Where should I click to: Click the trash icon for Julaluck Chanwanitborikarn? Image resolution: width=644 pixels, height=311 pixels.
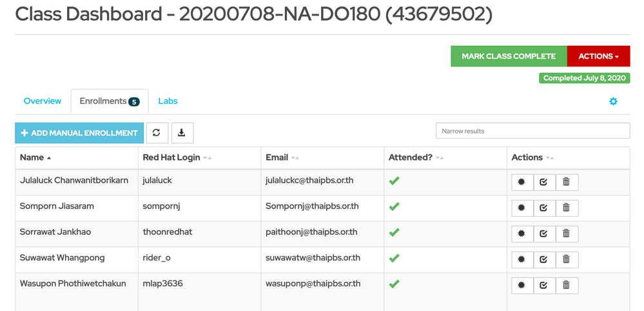566,182
